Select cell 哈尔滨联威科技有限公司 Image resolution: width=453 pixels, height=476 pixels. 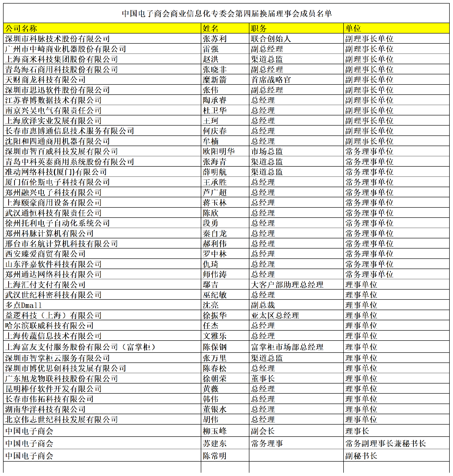coord(102,325)
